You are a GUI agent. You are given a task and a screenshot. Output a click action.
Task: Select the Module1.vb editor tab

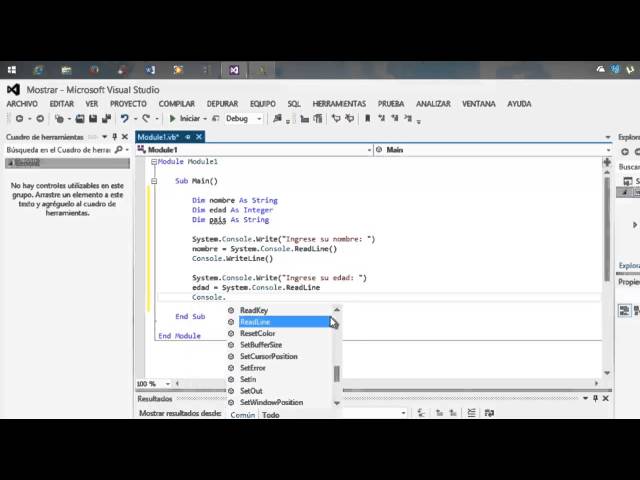158,137
